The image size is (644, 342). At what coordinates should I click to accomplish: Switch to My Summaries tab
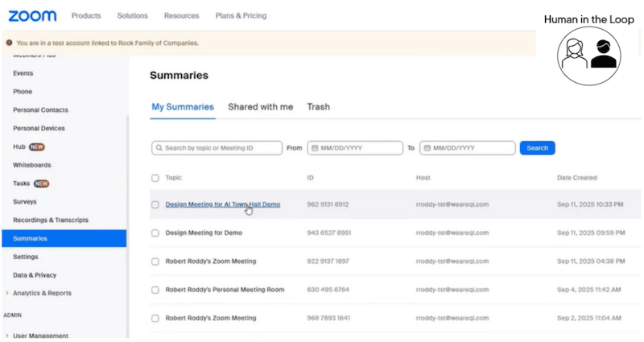[x=183, y=107]
